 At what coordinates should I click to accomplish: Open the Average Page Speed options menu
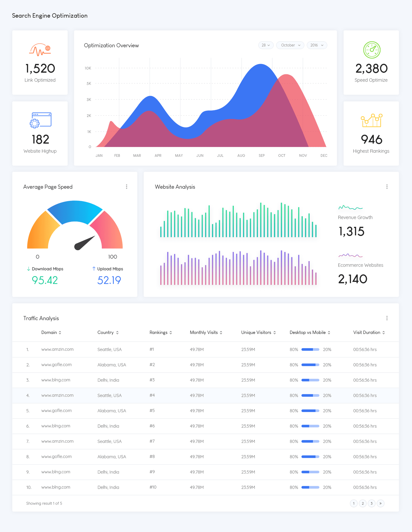(127, 187)
